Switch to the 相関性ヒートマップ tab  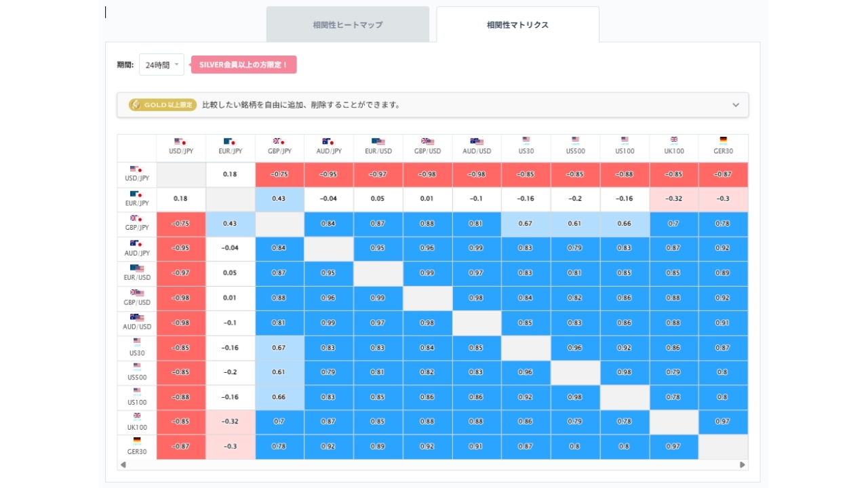348,24
